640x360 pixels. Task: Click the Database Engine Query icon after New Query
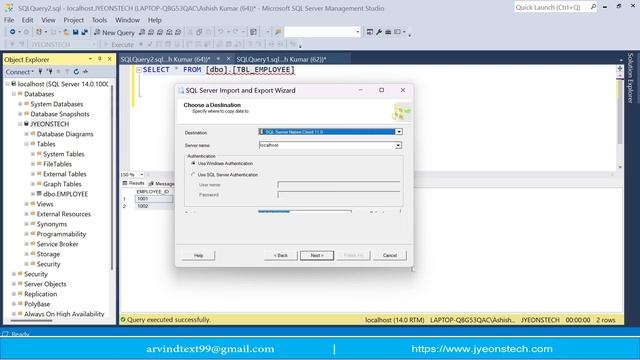142,32
